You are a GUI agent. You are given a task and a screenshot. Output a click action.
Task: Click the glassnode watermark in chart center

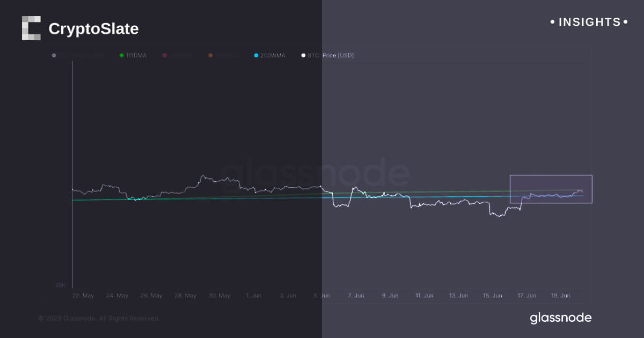pyautogui.click(x=315, y=173)
